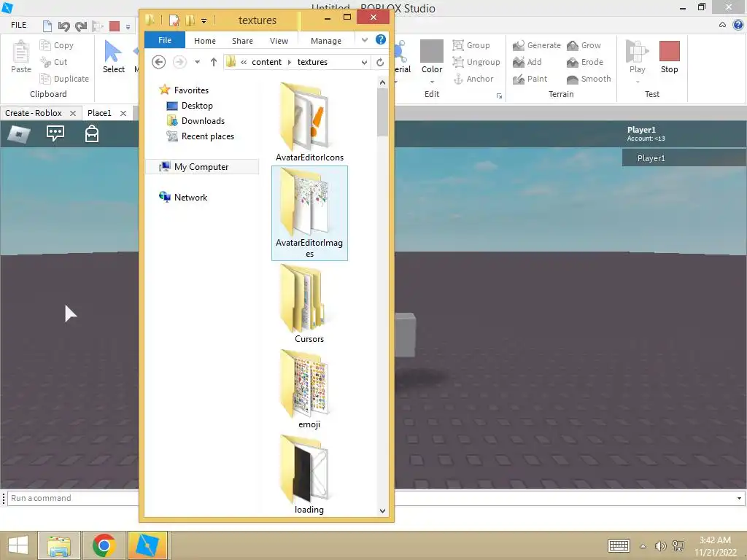This screenshot has height=560, width=747.
Task: Click Cut in the Clipboard group
Action: [53, 62]
